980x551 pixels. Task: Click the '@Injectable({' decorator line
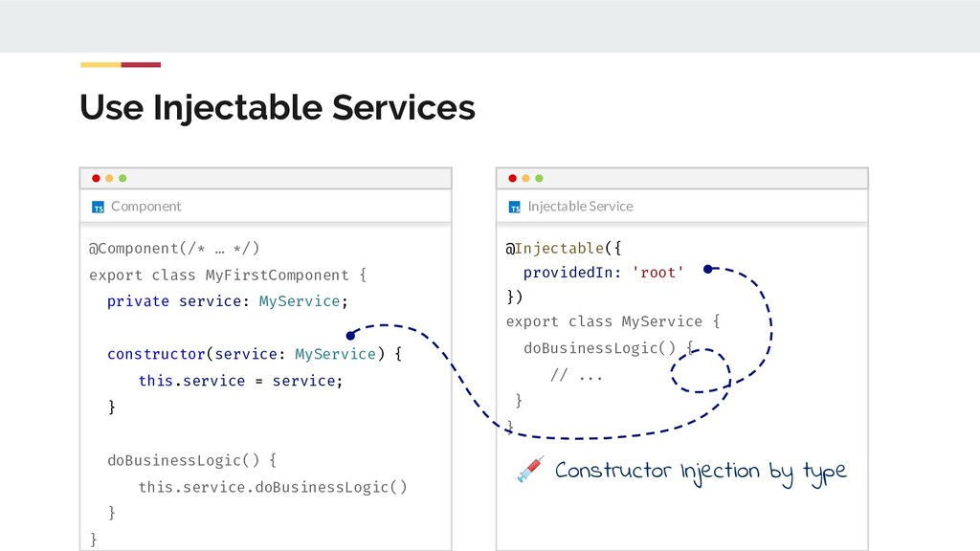tap(564, 249)
